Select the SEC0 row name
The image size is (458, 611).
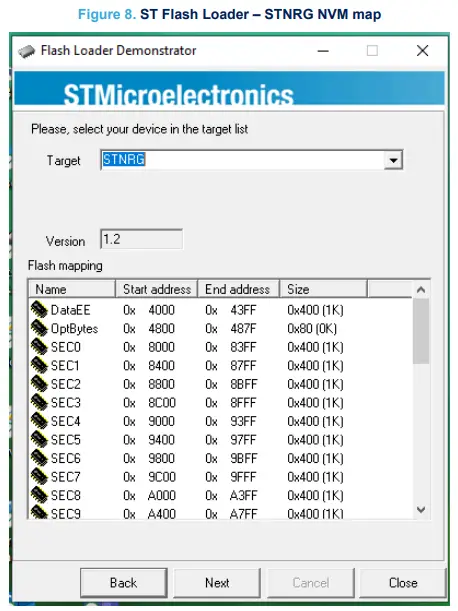[66, 347]
